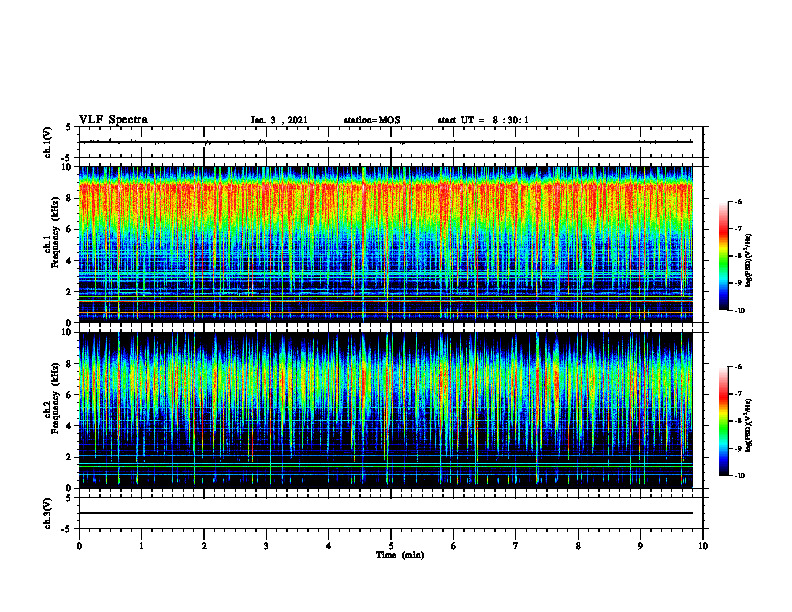
Task: Click the "2" kHz tick on ch.1 frequency axis
Action: [x=70, y=292]
